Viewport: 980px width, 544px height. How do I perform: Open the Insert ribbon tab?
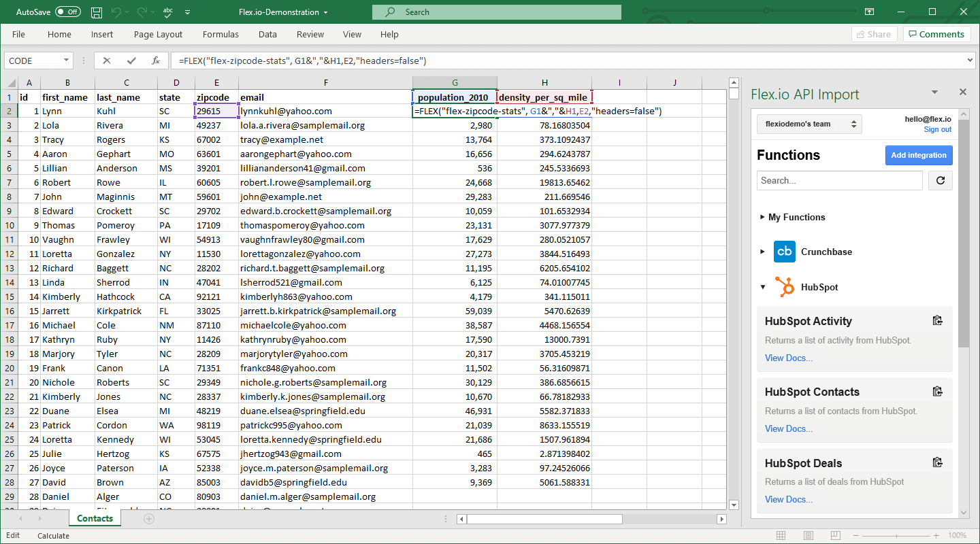click(102, 34)
